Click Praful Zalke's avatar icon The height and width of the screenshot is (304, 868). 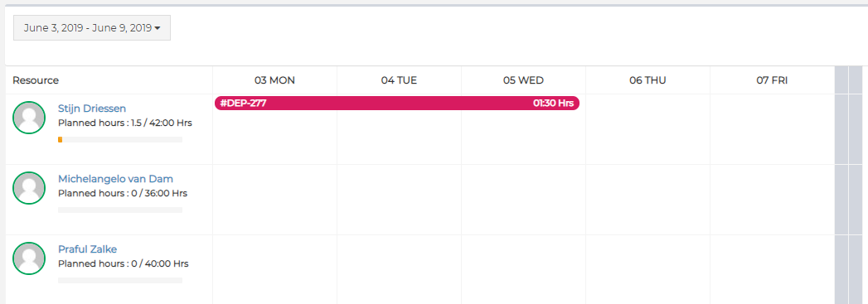tap(29, 258)
